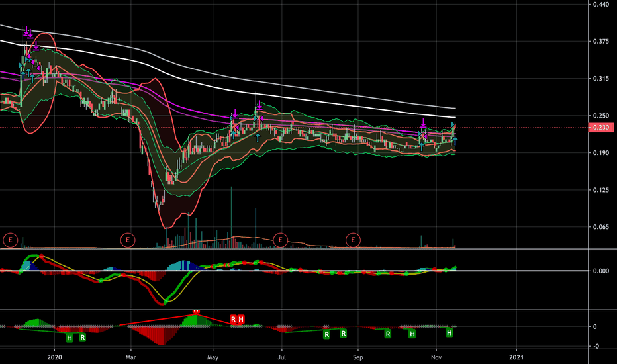
Task: Select green R label beside January's green H
Action: (82, 338)
